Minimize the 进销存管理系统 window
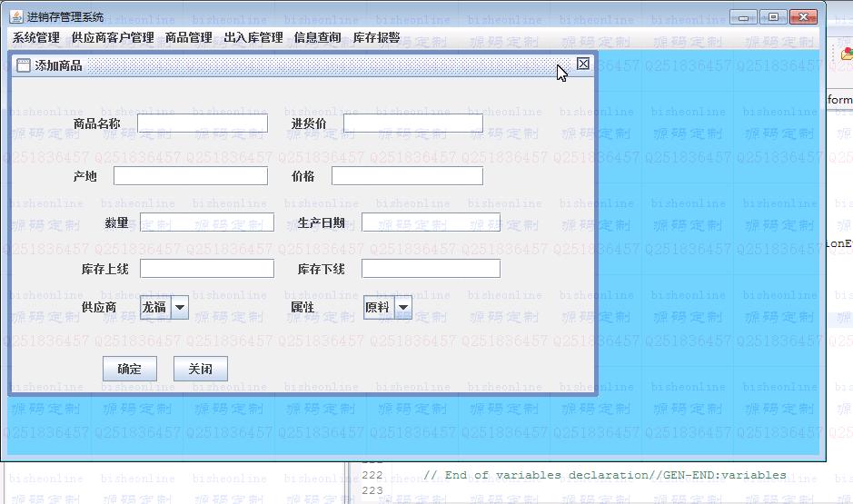Image resolution: width=853 pixels, height=504 pixels. click(x=743, y=17)
